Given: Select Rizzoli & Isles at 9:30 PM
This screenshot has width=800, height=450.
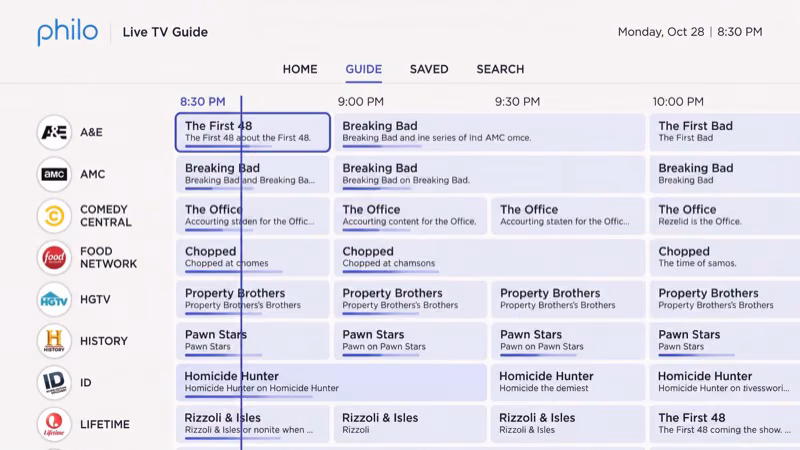Looking at the screenshot, I should [x=568, y=424].
